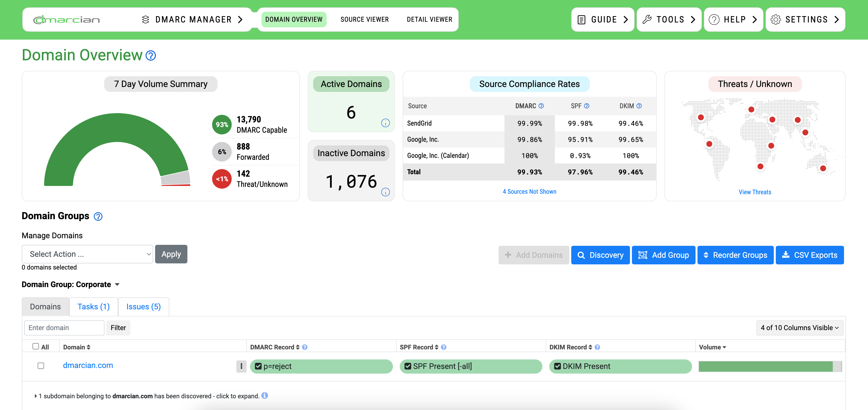This screenshot has height=410, width=868.
Task: Click the Enter domain filter field
Action: click(x=64, y=327)
